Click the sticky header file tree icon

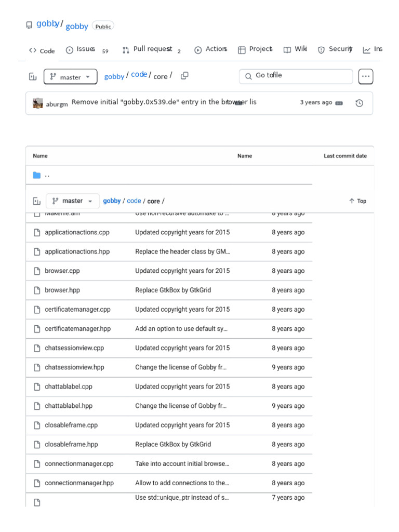pyautogui.click(x=37, y=201)
